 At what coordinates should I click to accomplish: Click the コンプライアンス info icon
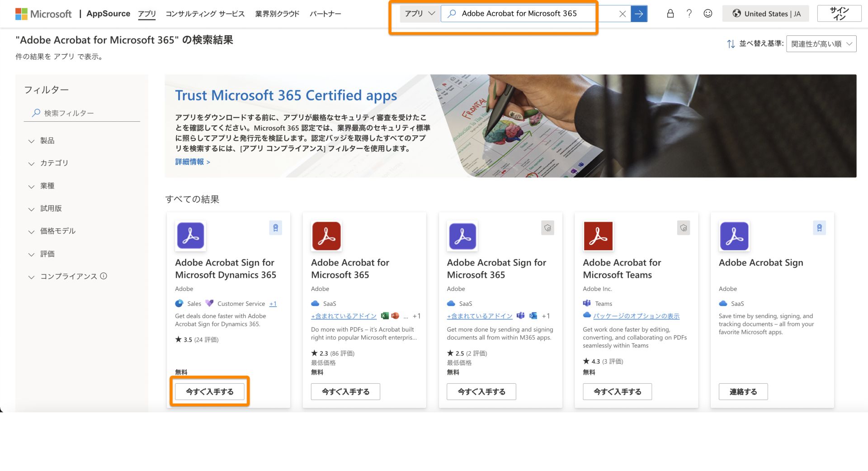pos(104,276)
